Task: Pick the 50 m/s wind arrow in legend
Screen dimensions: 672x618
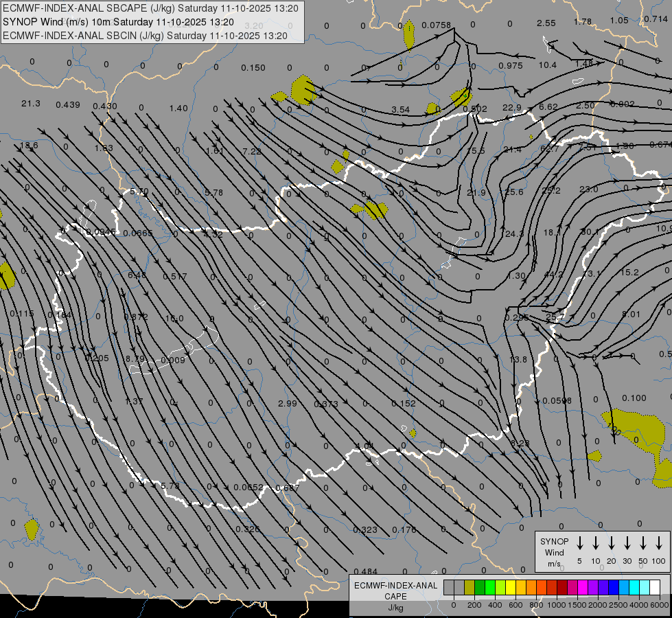Action: (x=643, y=543)
